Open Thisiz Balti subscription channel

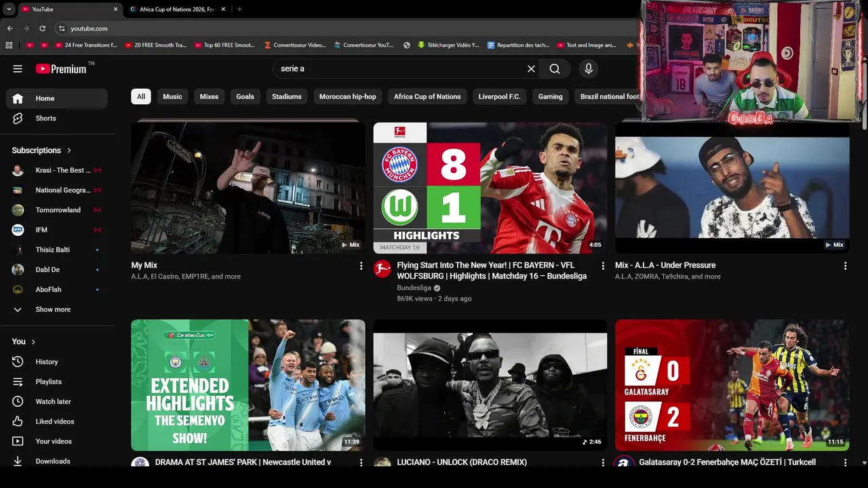(56, 249)
